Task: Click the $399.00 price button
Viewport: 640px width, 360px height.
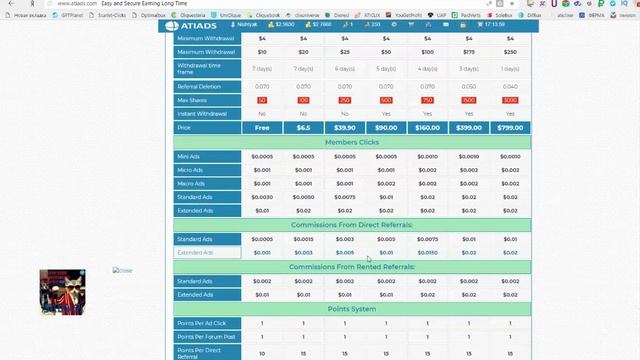Action: click(469, 128)
